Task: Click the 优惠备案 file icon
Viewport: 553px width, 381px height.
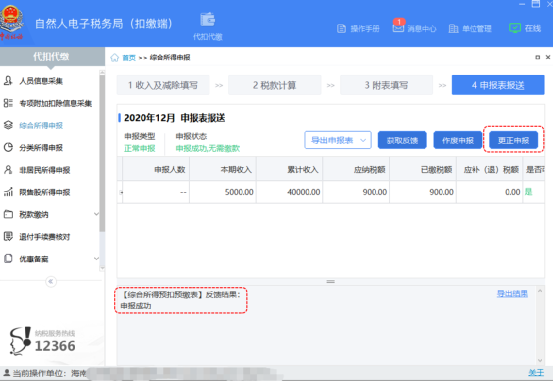Action: click(x=8, y=259)
